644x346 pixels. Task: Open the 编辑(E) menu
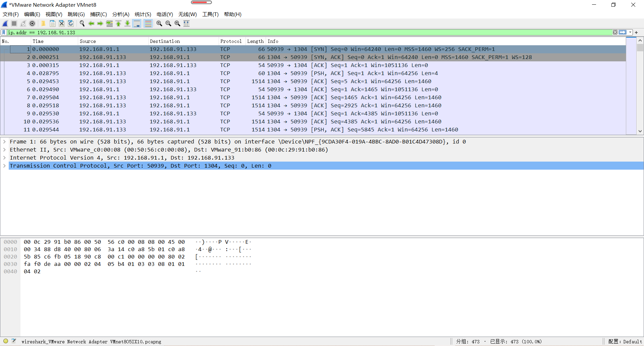click(32, 14)
